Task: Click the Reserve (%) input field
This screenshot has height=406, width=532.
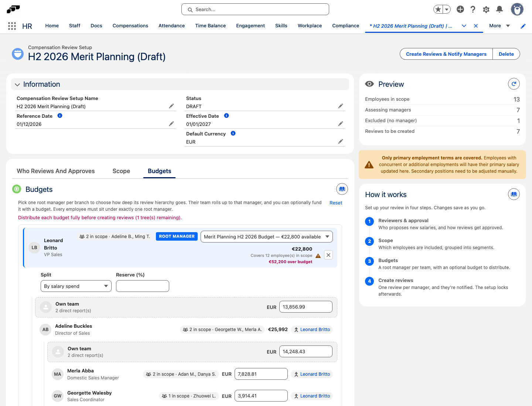Action: 143,286
